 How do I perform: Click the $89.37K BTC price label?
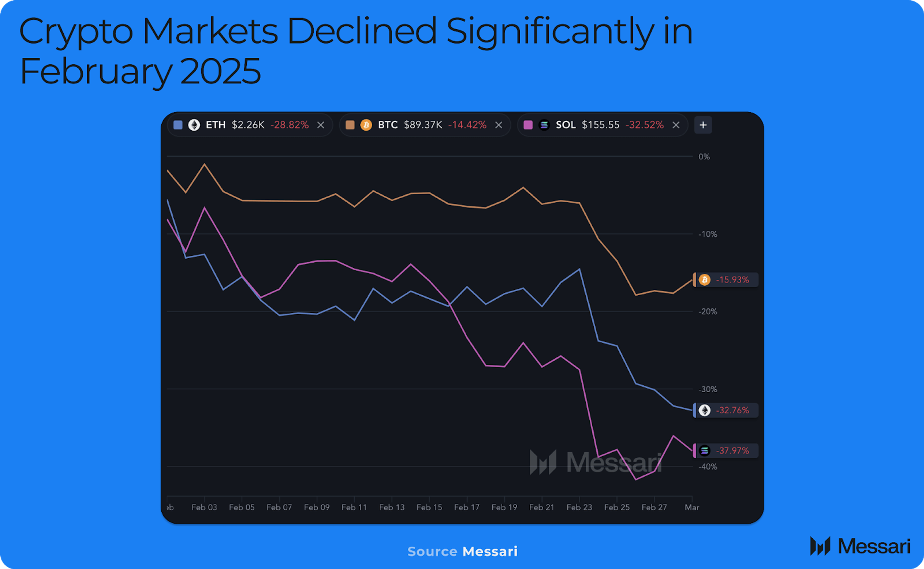pos(423,125)
